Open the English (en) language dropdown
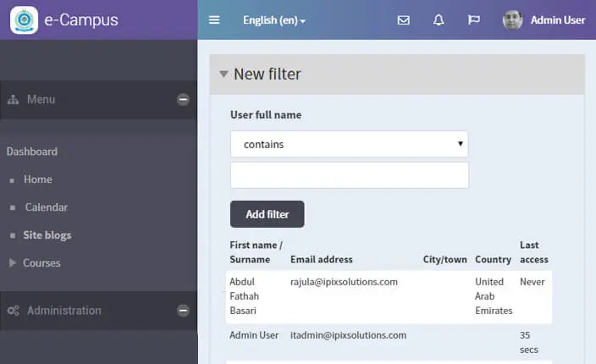The height and width of the screenshot is (364, 596). point(274,20)
